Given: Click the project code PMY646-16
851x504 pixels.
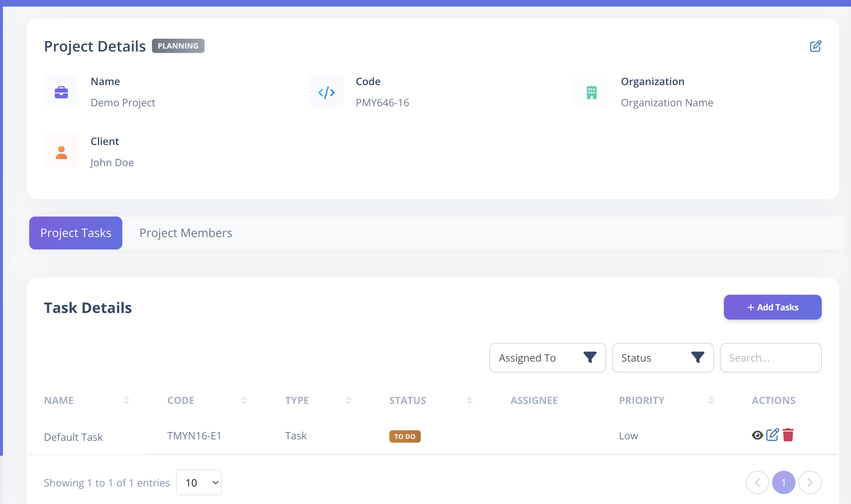Looking at the screenshot, I should [x=382, y=103].
